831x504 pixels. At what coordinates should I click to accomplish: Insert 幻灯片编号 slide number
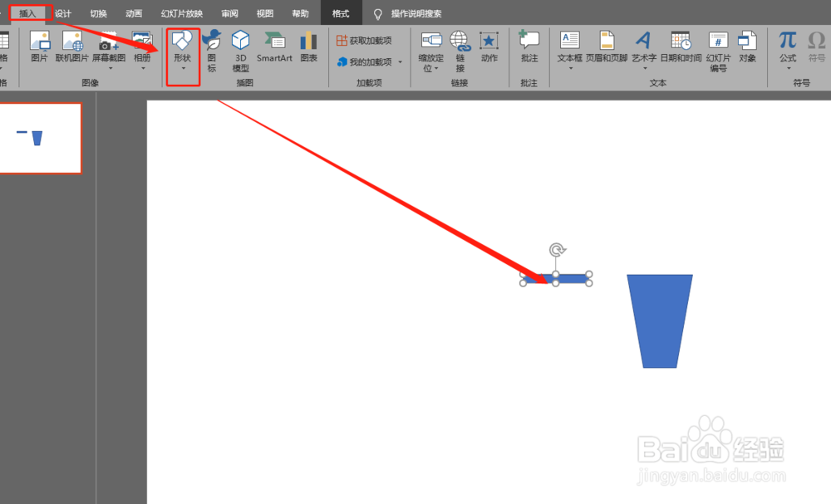[x=718, y=51]
